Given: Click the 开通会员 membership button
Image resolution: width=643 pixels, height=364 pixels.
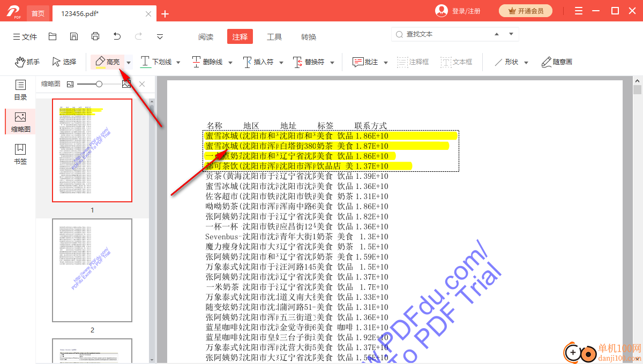Looking at the screenshot, I should coord(526,11).
